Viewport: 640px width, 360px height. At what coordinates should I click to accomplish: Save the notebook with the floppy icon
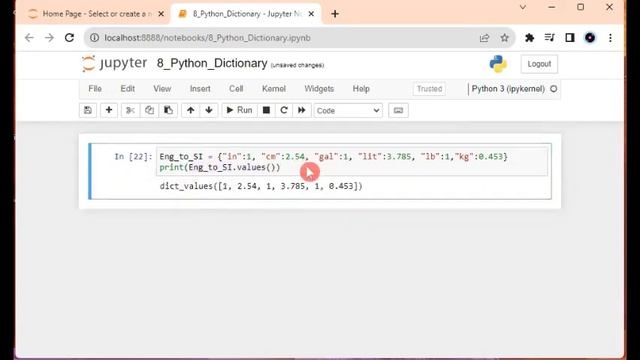point(88,110)
